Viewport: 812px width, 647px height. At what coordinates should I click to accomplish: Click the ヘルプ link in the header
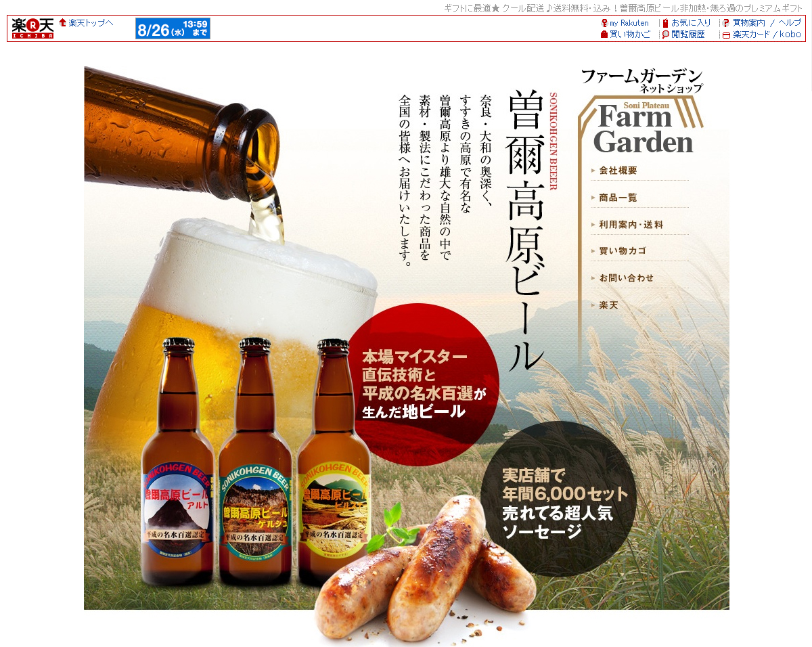point(790,23)
